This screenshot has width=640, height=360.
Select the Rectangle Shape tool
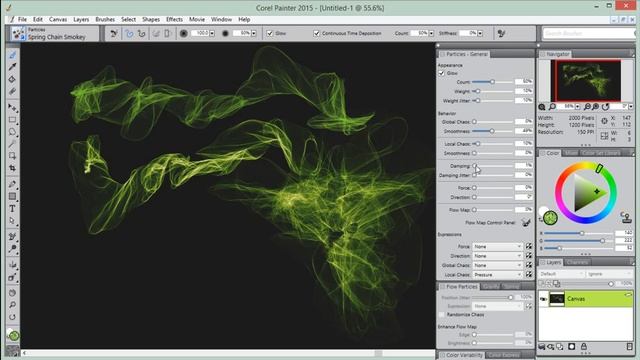point(12,196)
